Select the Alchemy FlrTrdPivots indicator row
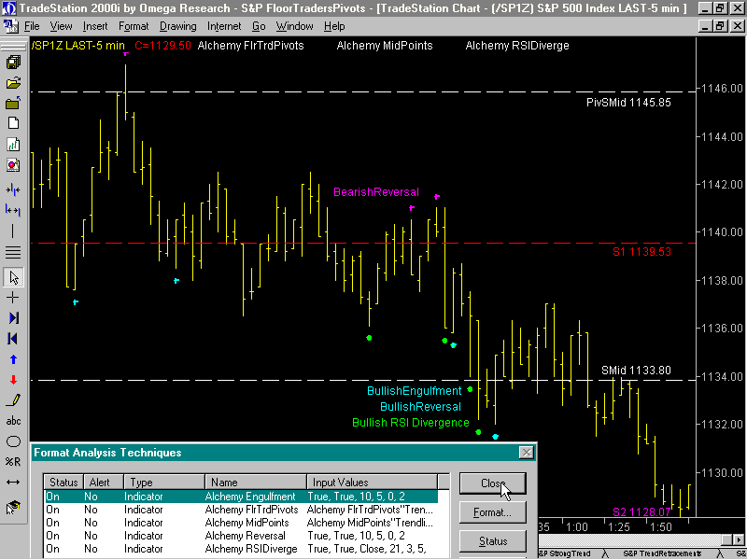This screenshot has height=560, width=747. [241, 510]
